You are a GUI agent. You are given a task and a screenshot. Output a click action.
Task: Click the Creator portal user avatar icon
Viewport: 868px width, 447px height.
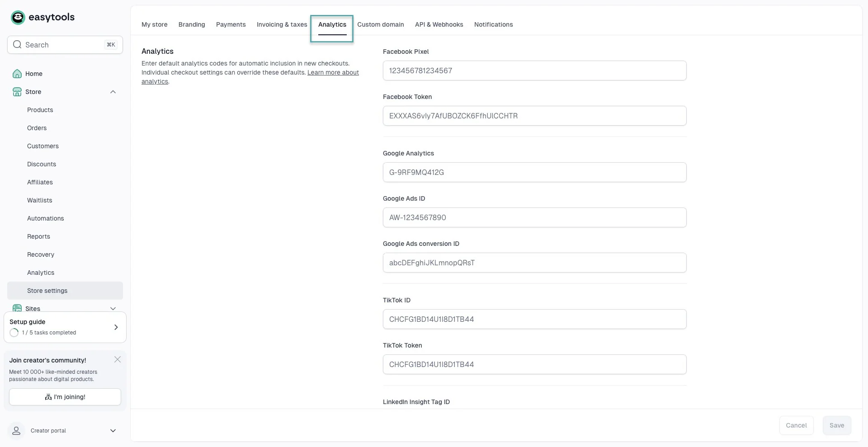pyautogui.click(x=16, y=431)
